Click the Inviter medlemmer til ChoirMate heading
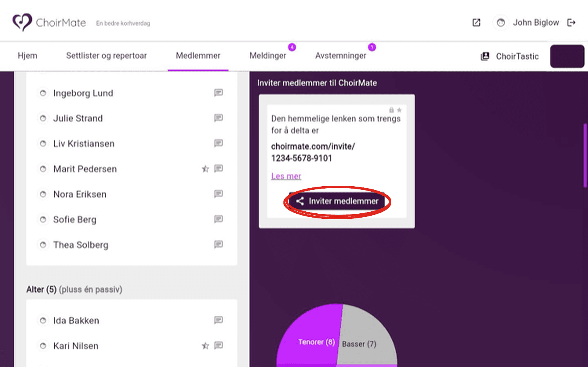This screenshot has width=588, height=367. tap(317, 83)
